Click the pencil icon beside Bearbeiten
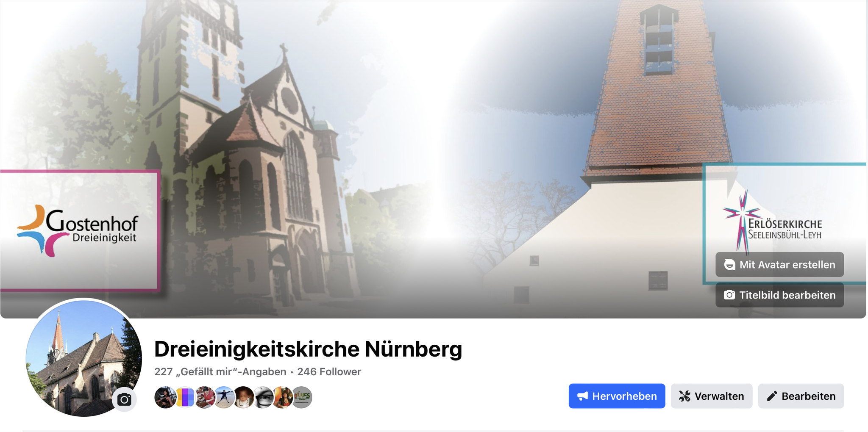The image size is (868, 432). (772, 396)
